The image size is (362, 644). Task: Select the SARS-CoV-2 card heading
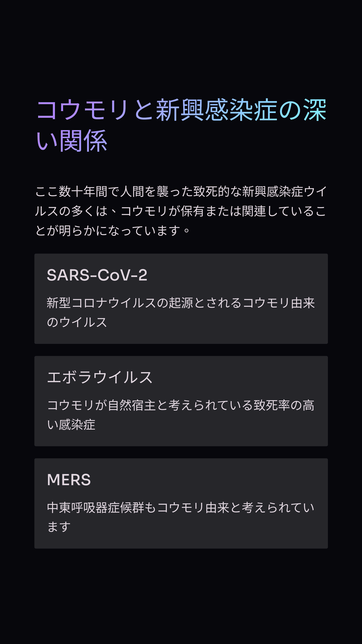tap(97, 275)
